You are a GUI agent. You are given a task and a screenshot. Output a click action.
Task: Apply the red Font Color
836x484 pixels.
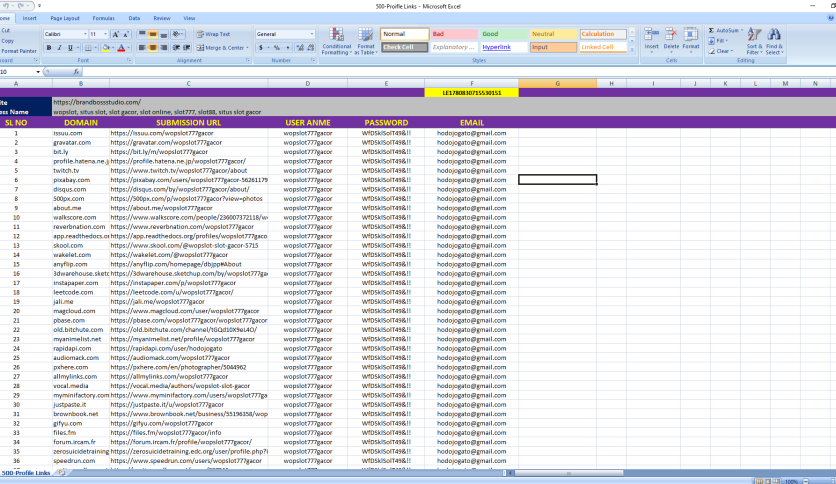tap(121, 48)
